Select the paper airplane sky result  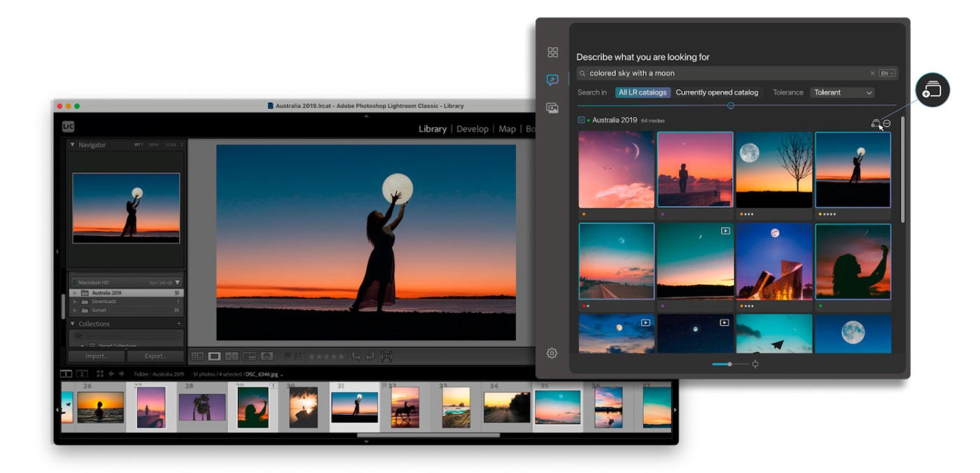point(773,333)
